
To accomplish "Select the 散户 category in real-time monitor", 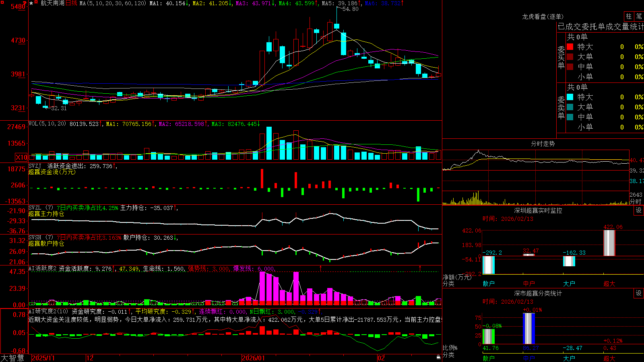I will tap(489, 284).
